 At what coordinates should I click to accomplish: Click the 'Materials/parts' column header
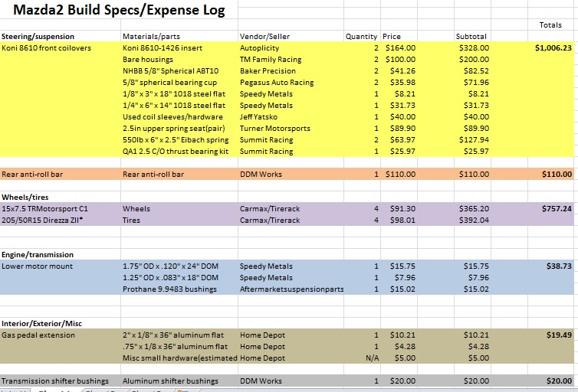(x=179, y=37)
